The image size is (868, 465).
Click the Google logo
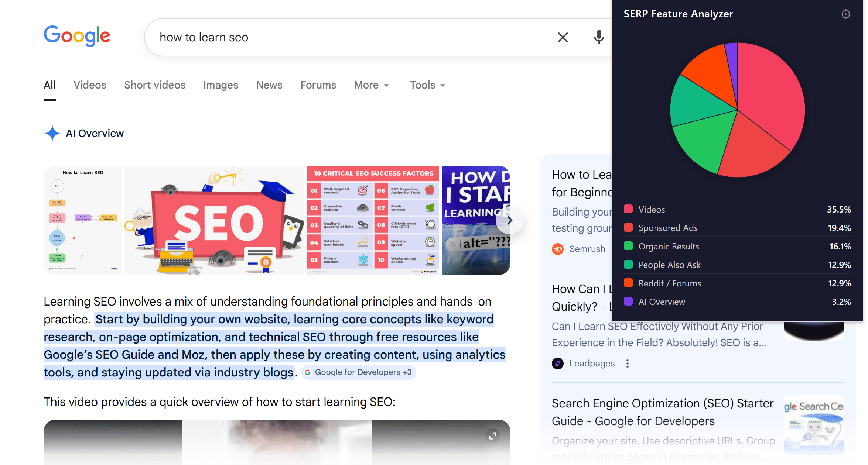point(77,36)
